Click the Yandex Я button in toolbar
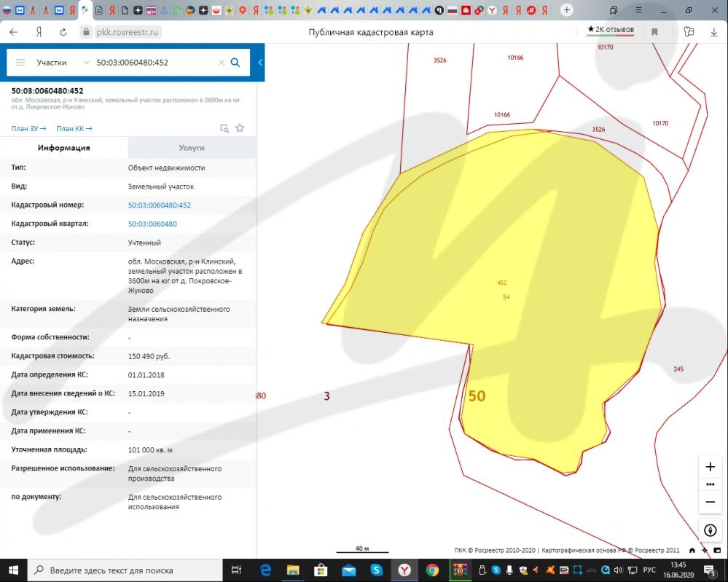Viewport: 728px width, 582px height. [x=39, y=32]
